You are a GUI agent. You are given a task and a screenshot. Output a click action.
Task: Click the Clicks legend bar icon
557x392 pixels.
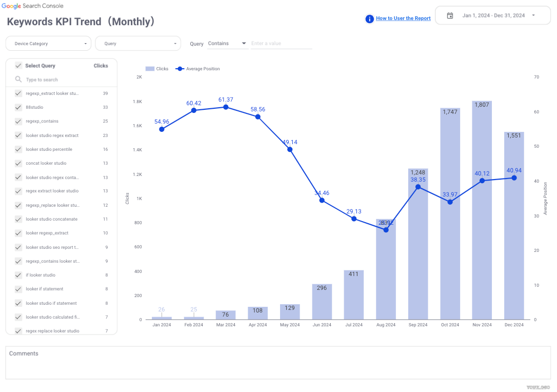point(150,69)
